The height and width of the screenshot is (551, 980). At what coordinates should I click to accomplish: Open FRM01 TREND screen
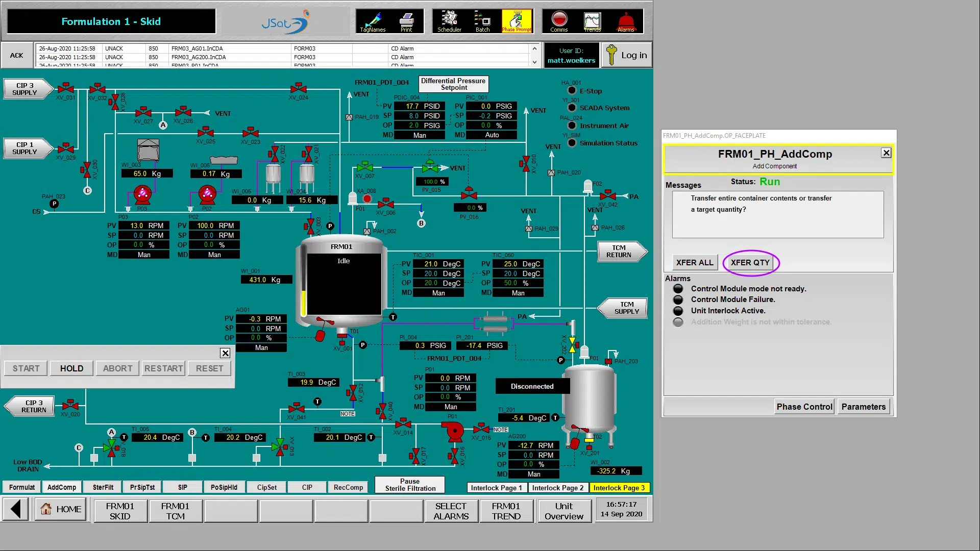point(506,511)
